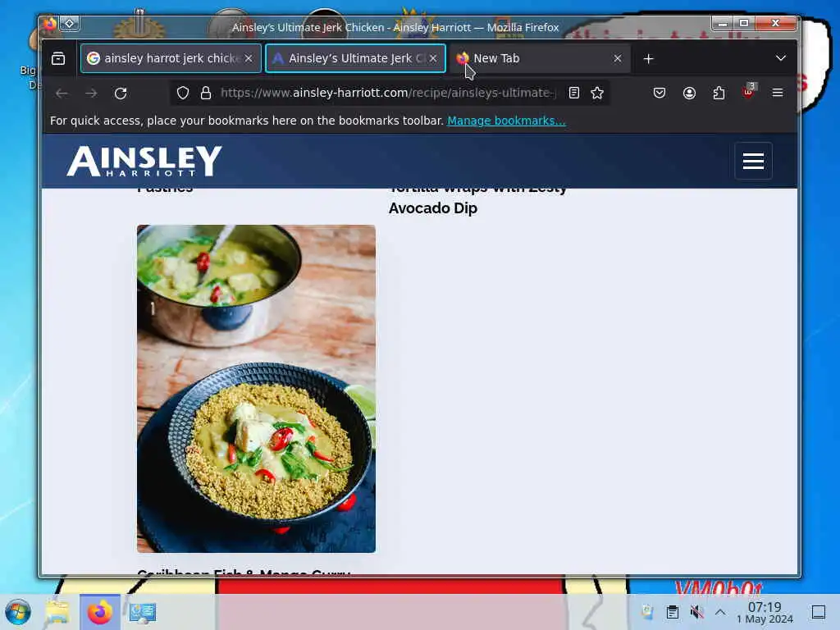List all tabs dropdown arrow
Viewport: 840px width, 630px height.
click(781, 58)
